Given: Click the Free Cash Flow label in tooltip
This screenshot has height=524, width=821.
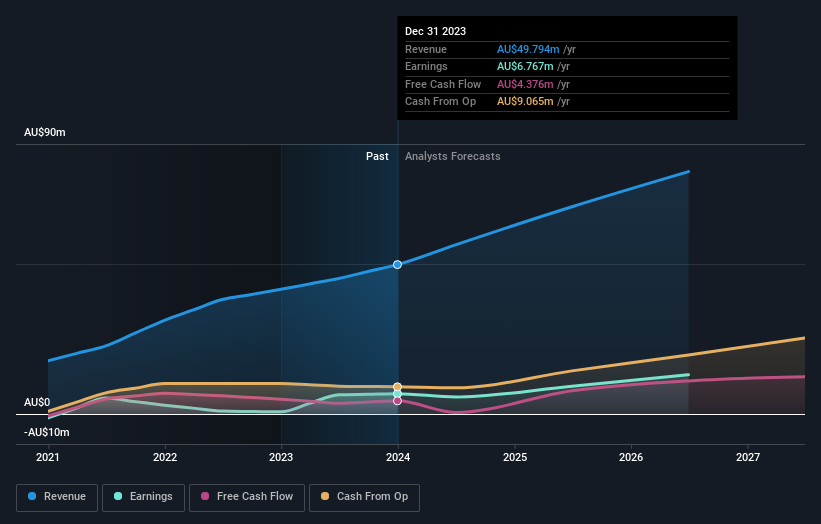Looking at the screenshot, I should click(443, 84).
